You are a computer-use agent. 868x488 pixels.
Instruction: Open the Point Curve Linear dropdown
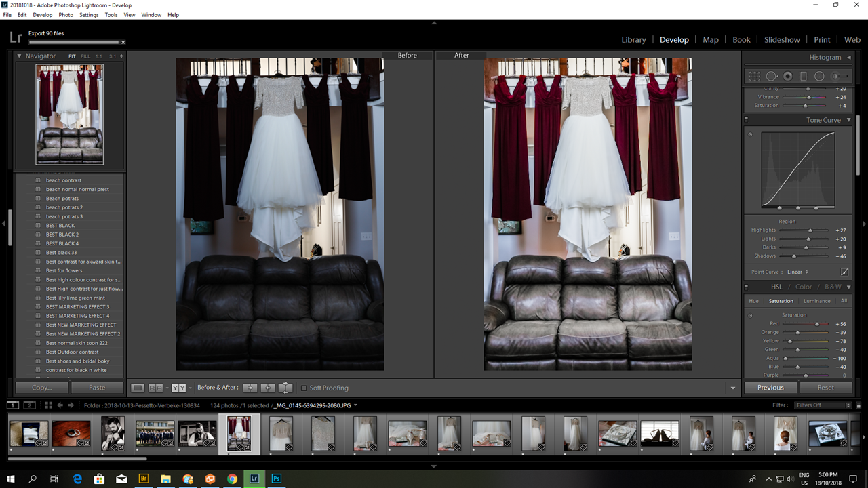[798, 272]
